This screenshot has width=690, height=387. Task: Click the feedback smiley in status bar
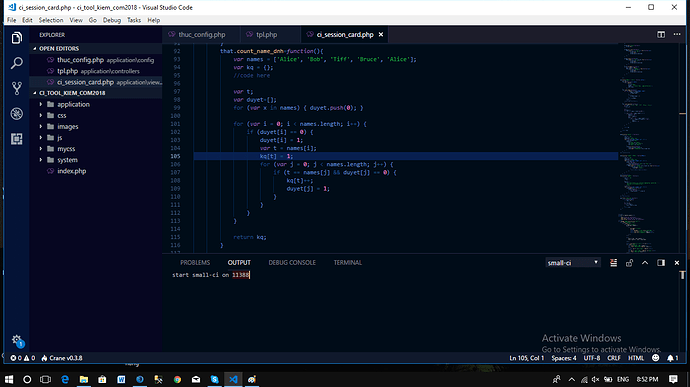(x=656, y=358)
